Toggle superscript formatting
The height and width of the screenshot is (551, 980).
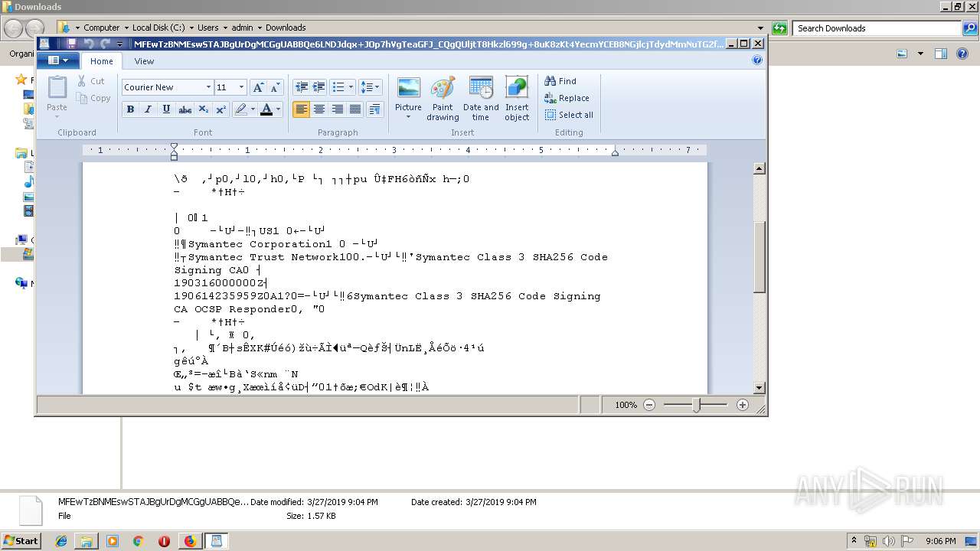click(x=220, y=109)
